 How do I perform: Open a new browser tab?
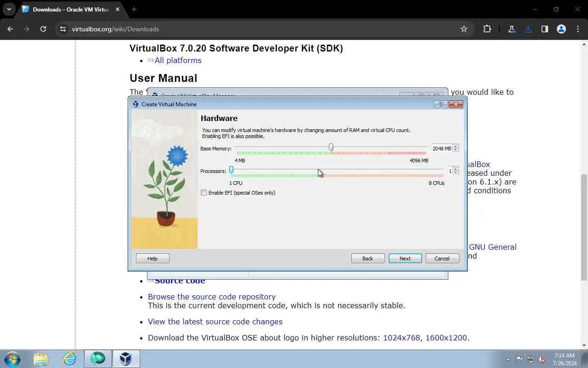click(134, 9)
